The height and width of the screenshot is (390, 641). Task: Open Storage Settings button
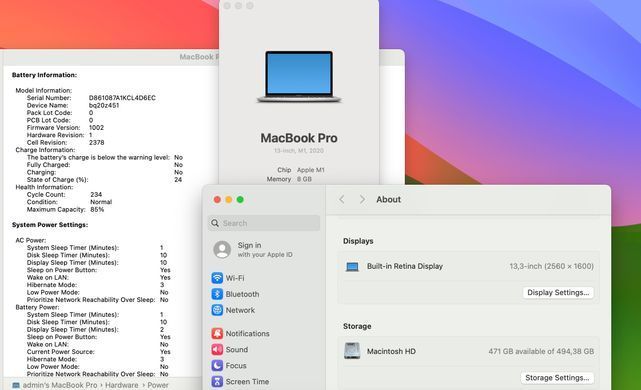pyautogui.click(x=557, y=378)
